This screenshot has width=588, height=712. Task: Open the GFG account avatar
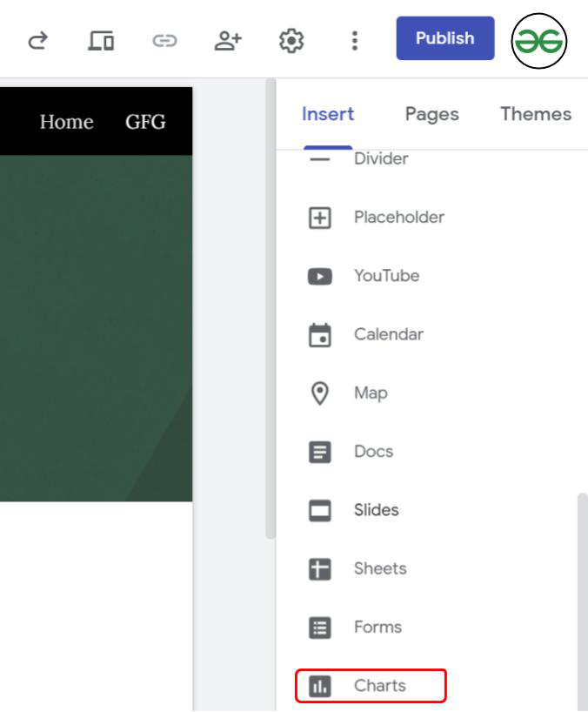539,41
